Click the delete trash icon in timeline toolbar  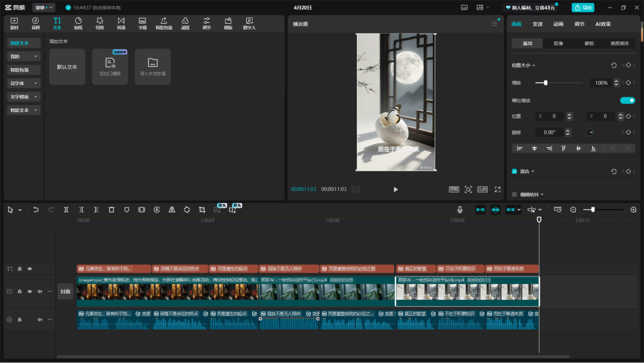click(112, 210)
